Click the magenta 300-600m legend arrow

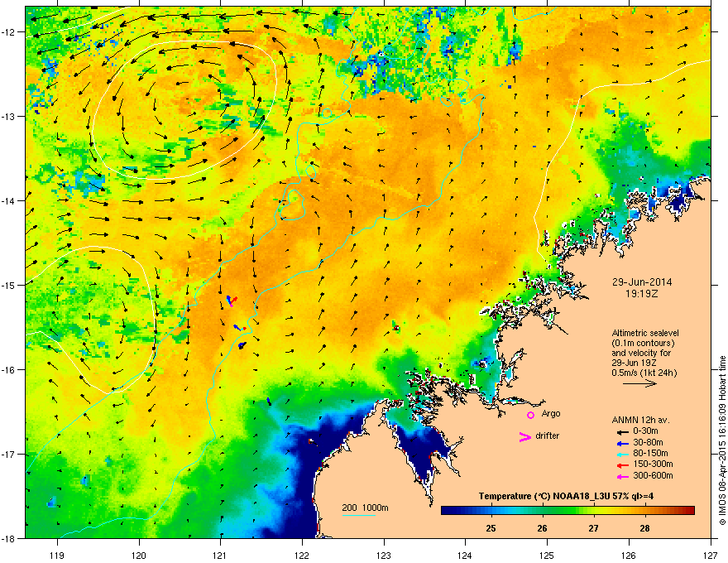(622, 476)
